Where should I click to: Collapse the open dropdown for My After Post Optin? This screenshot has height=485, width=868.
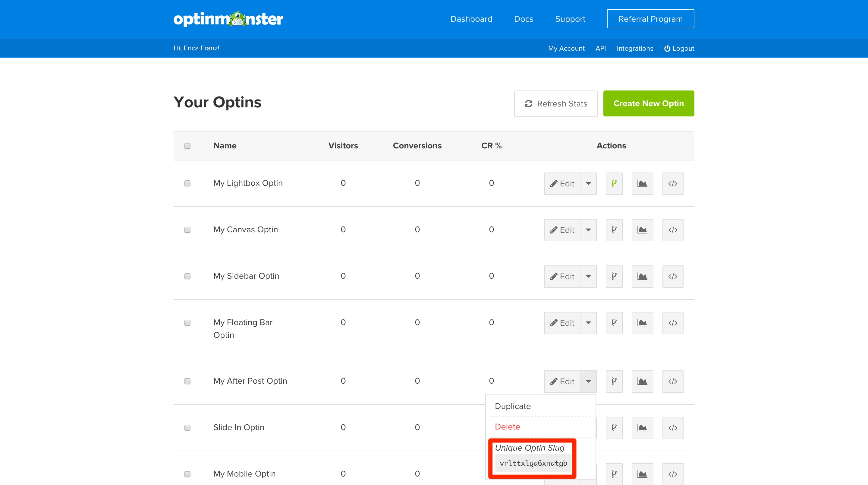point(588,382)
